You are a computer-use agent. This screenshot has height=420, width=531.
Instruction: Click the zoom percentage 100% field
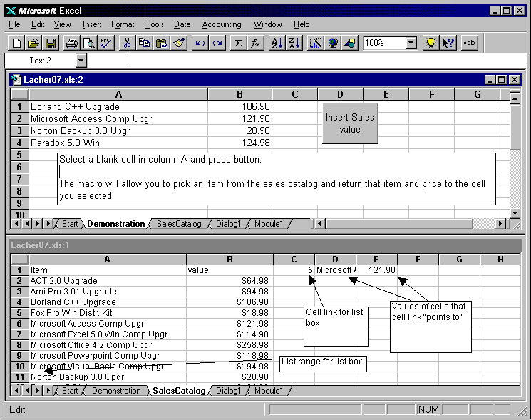tap(384, 43)
